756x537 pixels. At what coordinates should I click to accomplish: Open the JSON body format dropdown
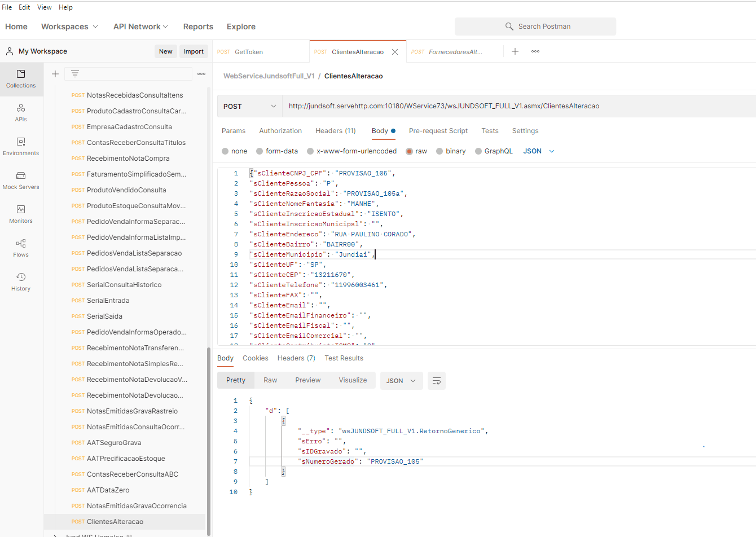pyautogui.click(x=539, y=151)
